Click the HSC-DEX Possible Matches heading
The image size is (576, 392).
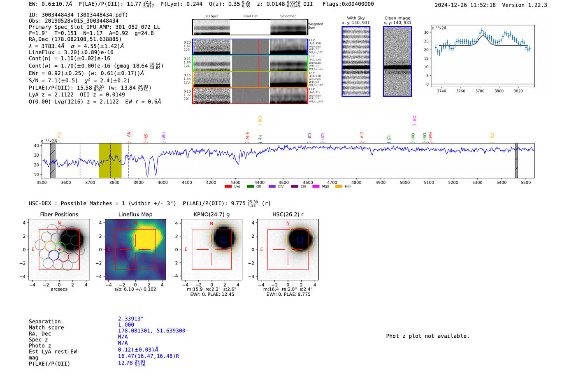(x=102, y=204)
